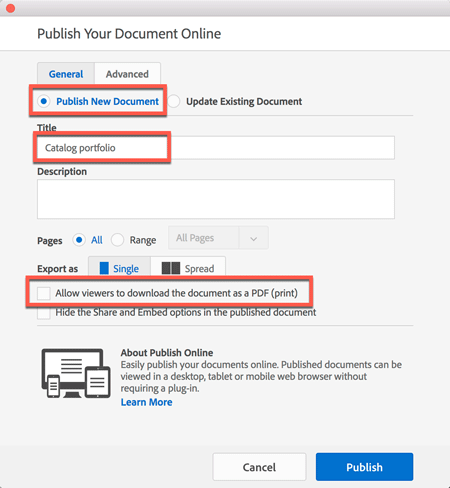Expand the All Pages dropdown arrow
Screen dimensions: 450x488
click(254, 238)
